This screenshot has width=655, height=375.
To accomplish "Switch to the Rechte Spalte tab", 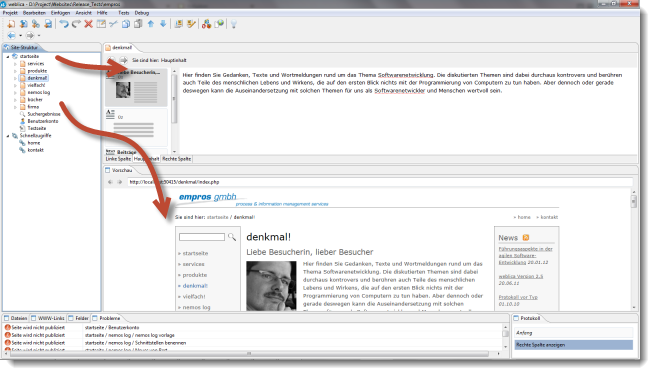I will tap(177, 159).
